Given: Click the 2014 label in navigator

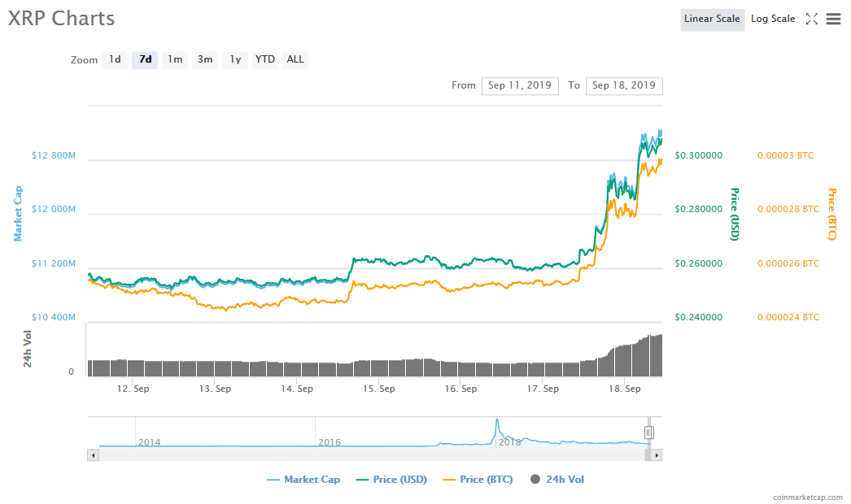Looking at the screenshot, I should pyautogui.click(x=149, y=442).
